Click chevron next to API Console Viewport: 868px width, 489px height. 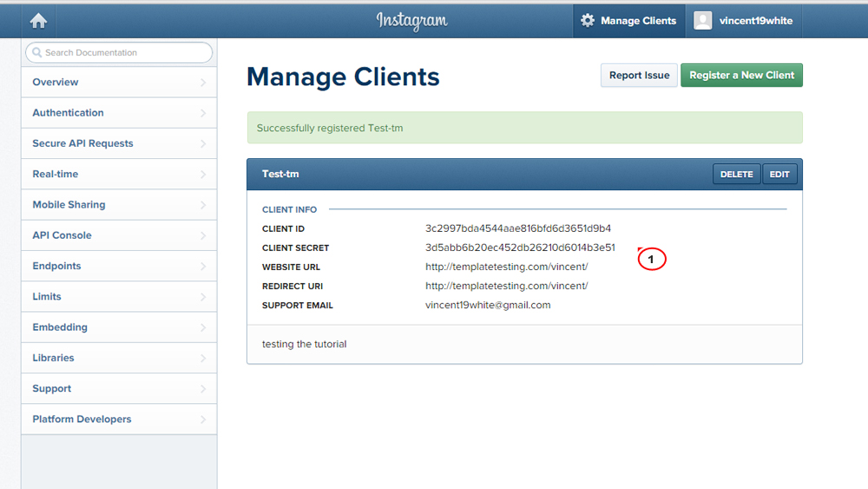[x=203, y=236]
